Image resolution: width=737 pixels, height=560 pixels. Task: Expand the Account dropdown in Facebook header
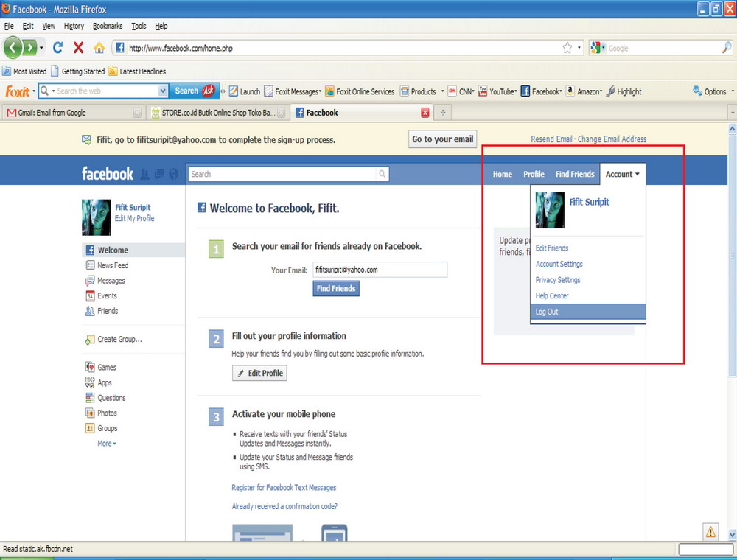tap(622, 175)
